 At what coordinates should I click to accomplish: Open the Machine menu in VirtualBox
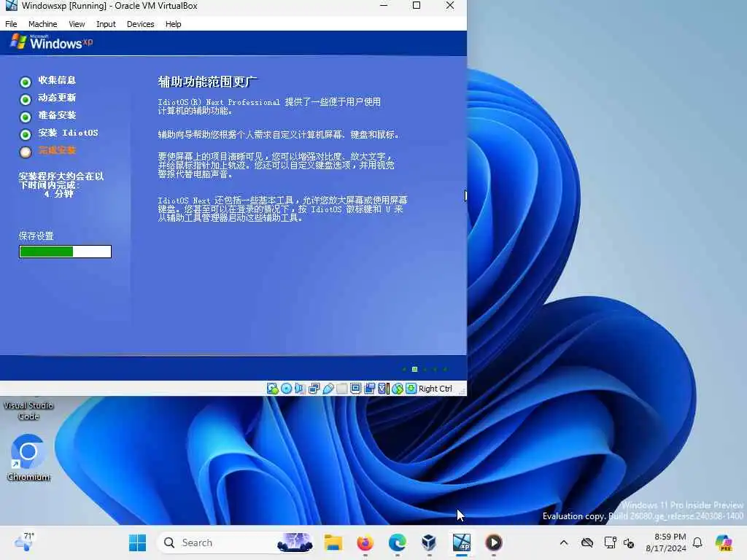coord(42,24)
